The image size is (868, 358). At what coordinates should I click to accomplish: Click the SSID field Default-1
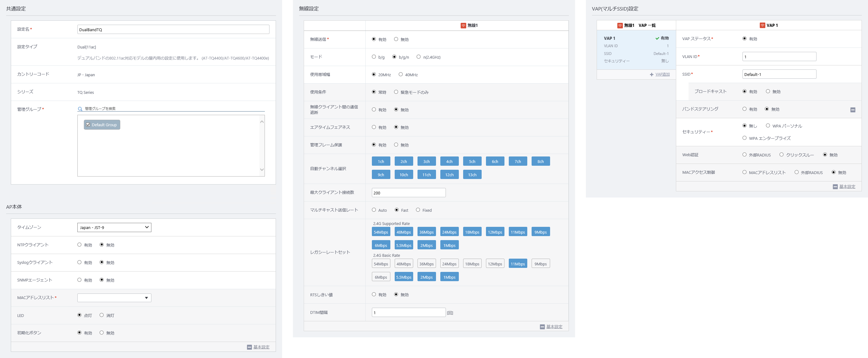click(x=779, y=74)
